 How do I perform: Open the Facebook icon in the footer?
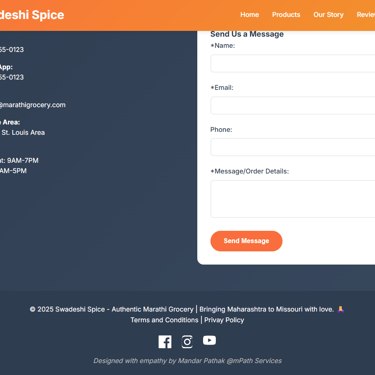click(x=165, y=342)
